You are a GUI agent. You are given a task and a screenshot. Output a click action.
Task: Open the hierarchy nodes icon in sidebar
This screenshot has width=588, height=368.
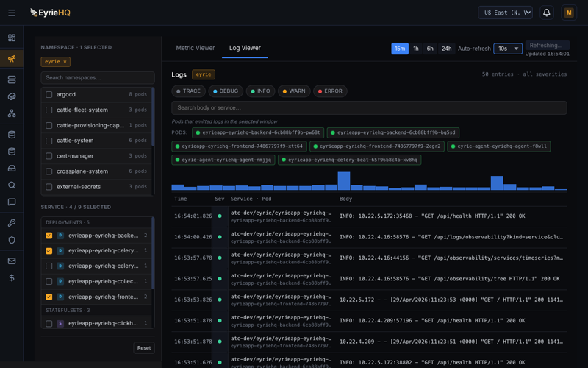pyautogui.click(x=12, y=113)
